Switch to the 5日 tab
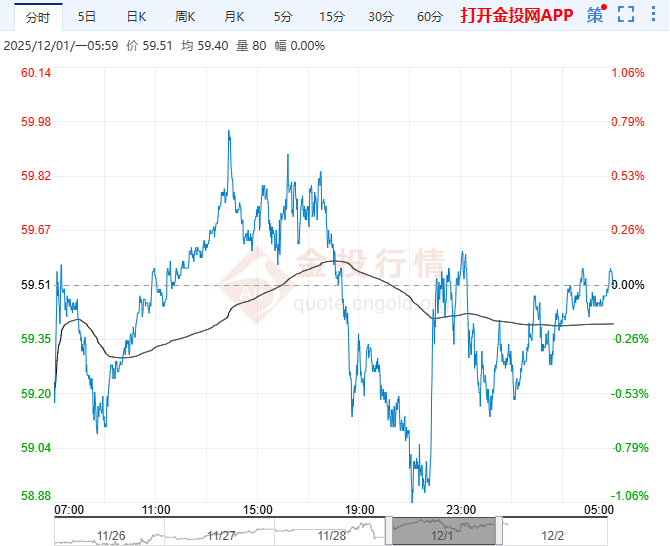Viewport: 670px width, 546px height. click(x=87, y=17)
